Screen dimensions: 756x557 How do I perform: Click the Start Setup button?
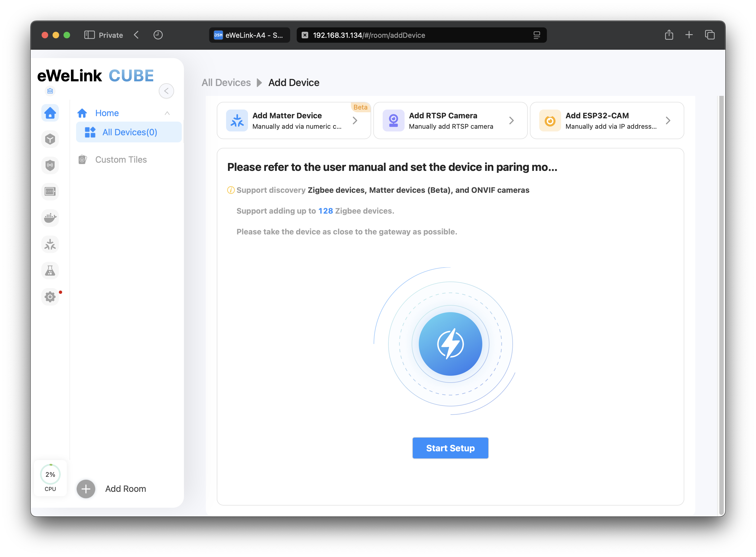click(x=450, y=448)
